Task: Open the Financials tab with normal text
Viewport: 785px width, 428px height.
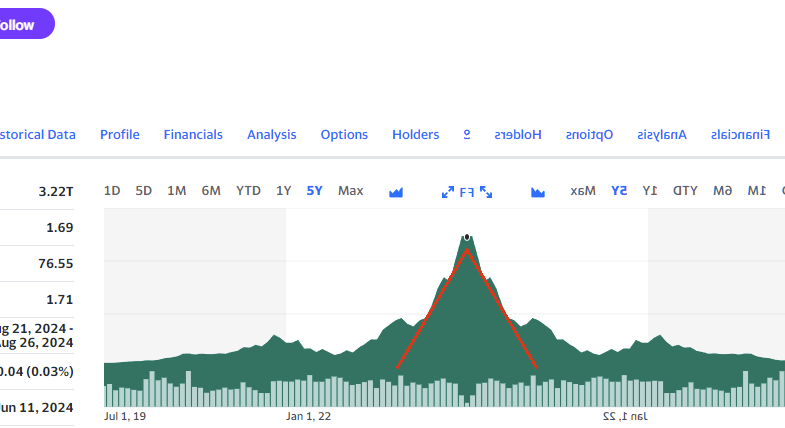Action: tap(193, 135)
